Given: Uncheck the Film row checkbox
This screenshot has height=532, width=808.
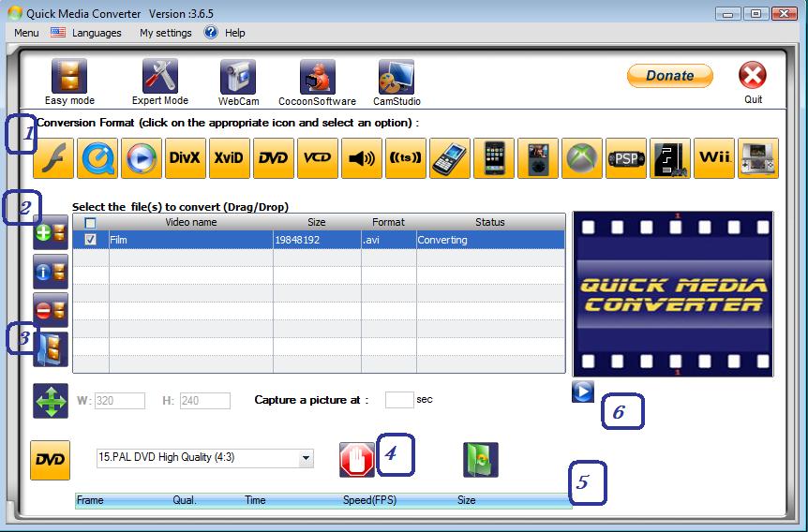Looking at the screenshot, I should coord(90,240).
